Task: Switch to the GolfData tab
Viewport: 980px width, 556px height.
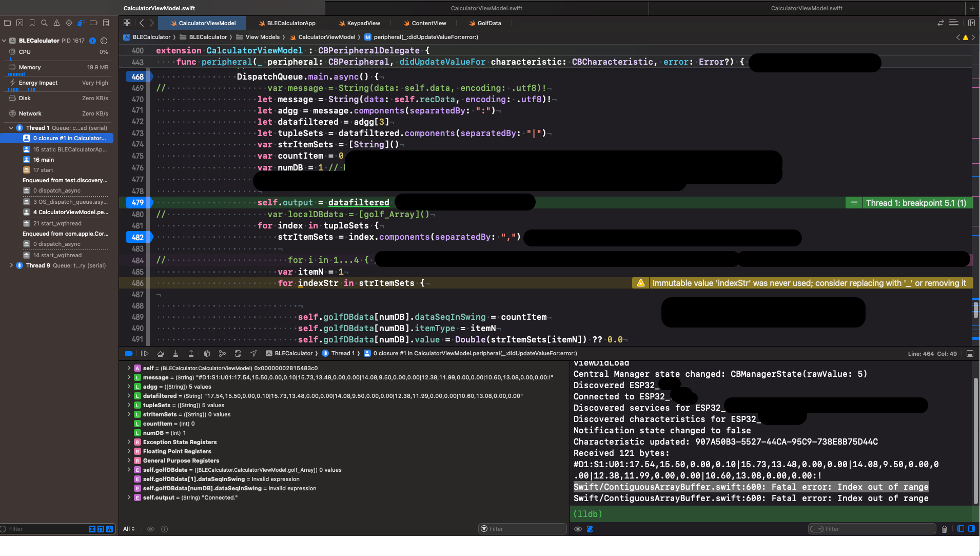Action: coord(488,23)
